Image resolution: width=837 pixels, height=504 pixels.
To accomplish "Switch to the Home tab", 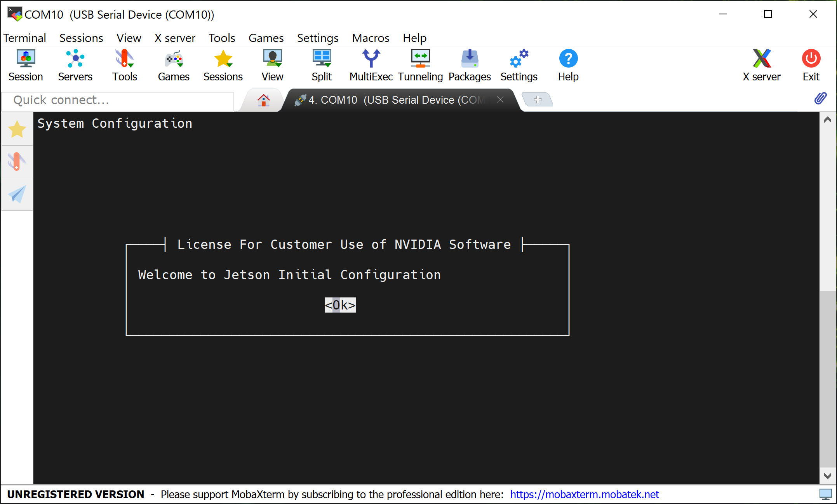I will [263, 100].
